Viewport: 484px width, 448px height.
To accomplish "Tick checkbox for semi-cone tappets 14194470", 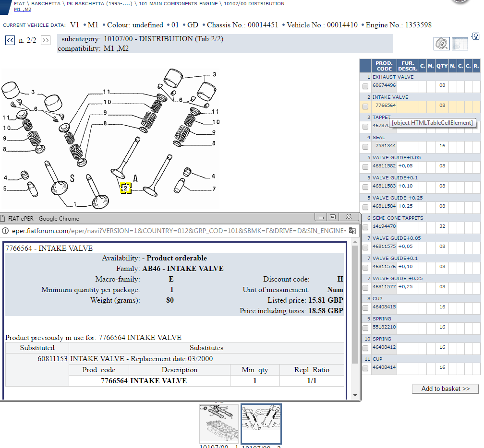I will point(365,227).
